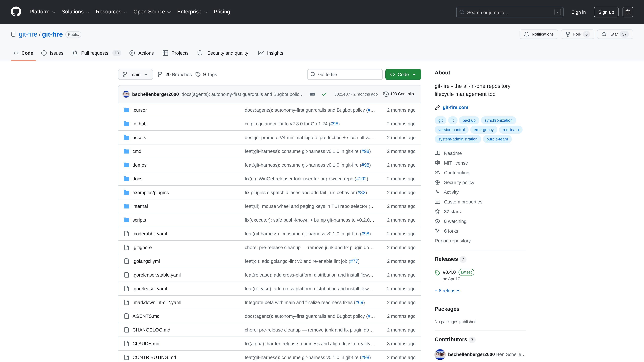Click the bschellenberger2600 avatar in commit bar

click(x=126, y=94)
